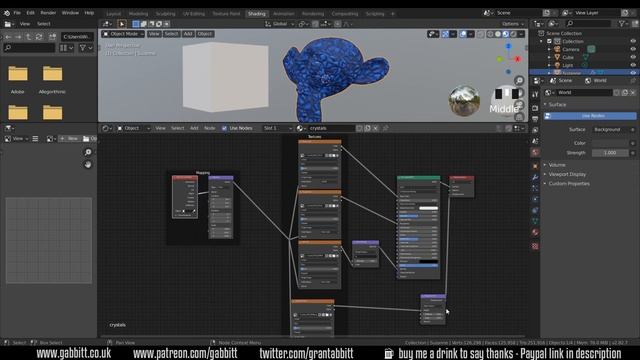Click the file browser search field
The height and width of the screenshot is (360, 640).
coord(29,48)
